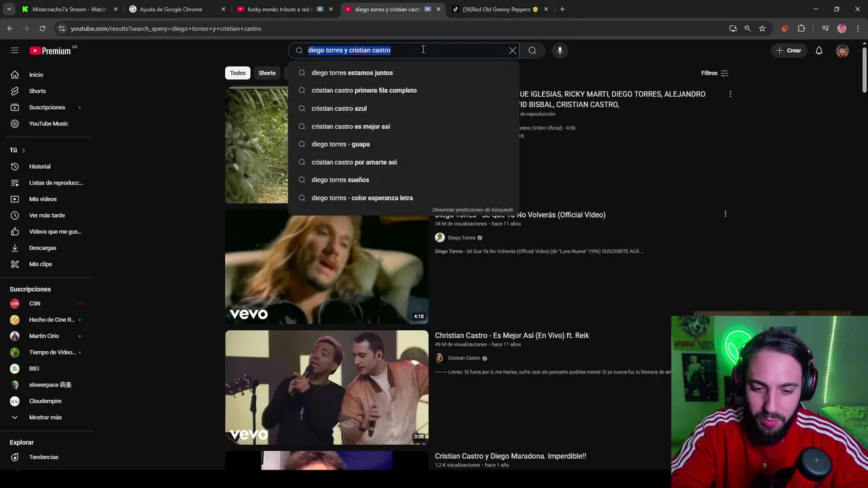This screenshot has width=868, height=488.
Task: Open Tiempo de Video channel subscription
Action: [x=47, y=352]
